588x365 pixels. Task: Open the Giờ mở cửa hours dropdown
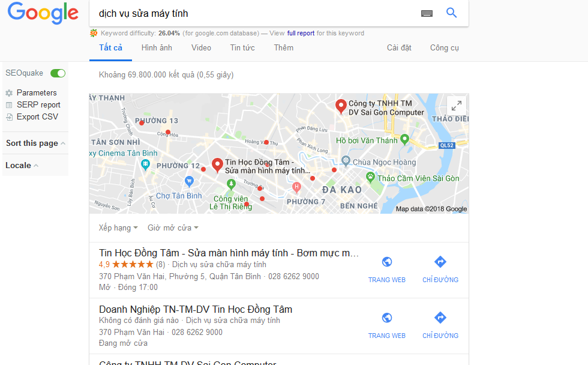(x=173, y=228)
